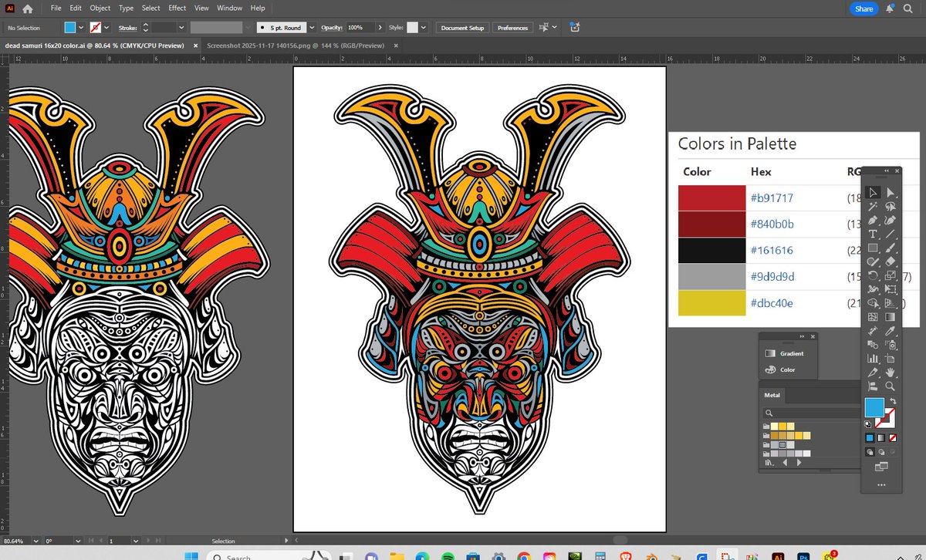
Task: Select the Eraser tool
Action: (x=891, y=261)
